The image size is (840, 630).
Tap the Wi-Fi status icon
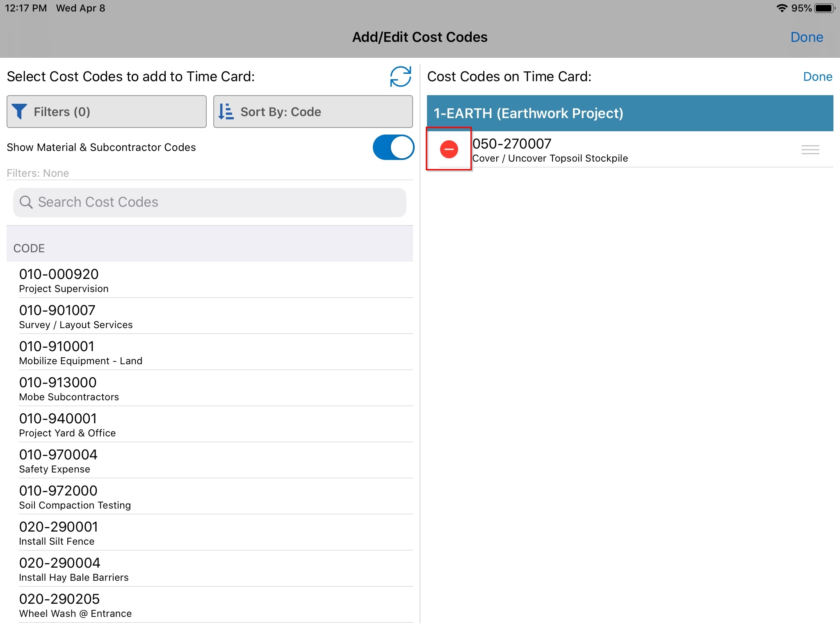(x=782, y=8)
